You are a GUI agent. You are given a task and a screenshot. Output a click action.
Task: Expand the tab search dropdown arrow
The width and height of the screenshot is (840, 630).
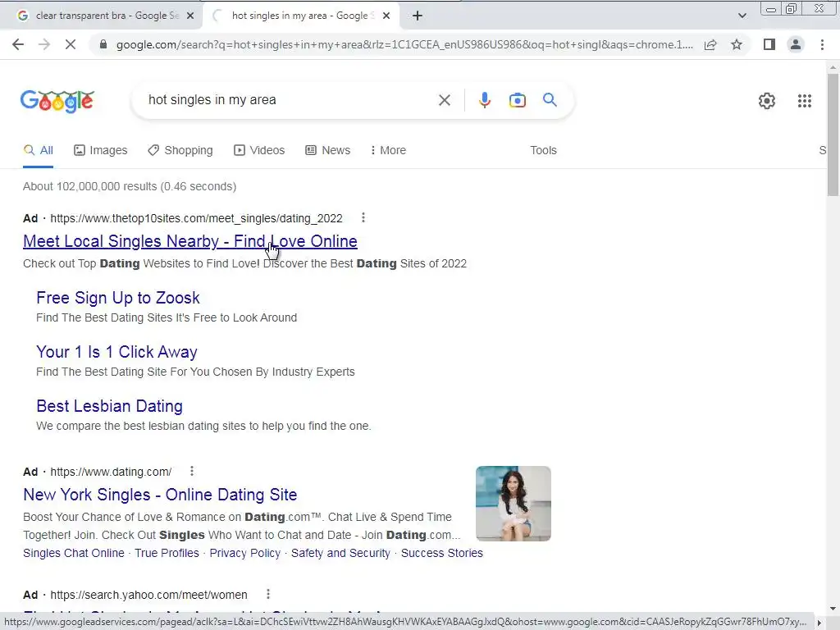[x=742, y=16]
